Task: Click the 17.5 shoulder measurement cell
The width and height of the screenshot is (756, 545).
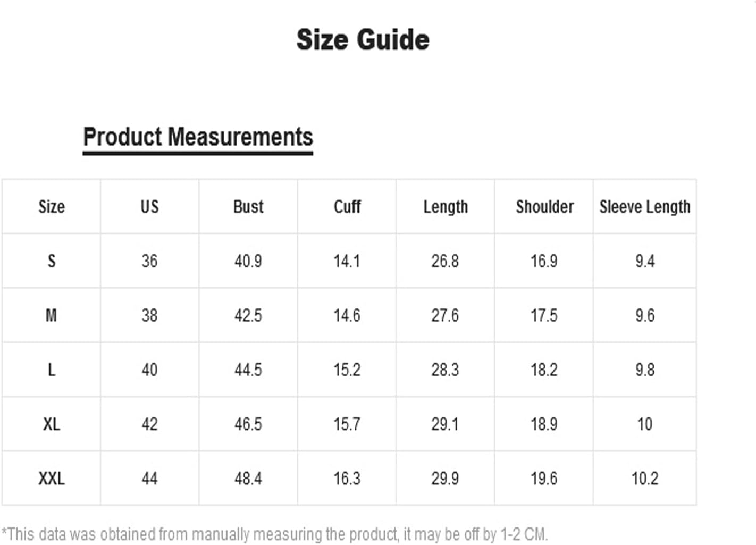Action: coord(544,315)
